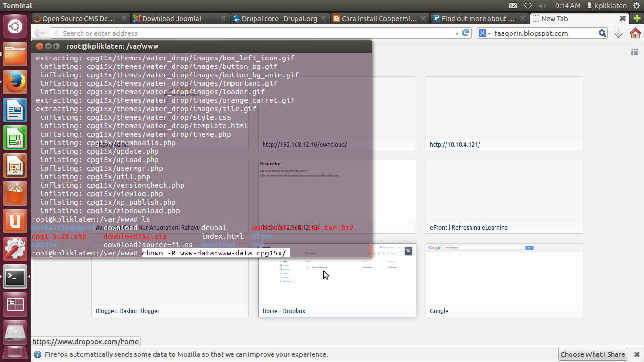Expand the address bar history dropdown arrow
The width and height of the screenshot is (644, 362).
(457, 33)
